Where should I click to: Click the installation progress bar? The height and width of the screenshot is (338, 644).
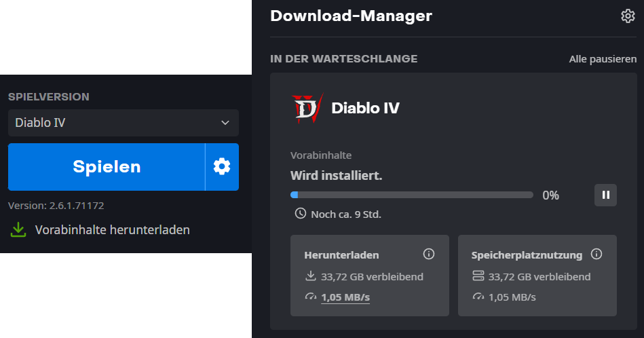[411, 195]
